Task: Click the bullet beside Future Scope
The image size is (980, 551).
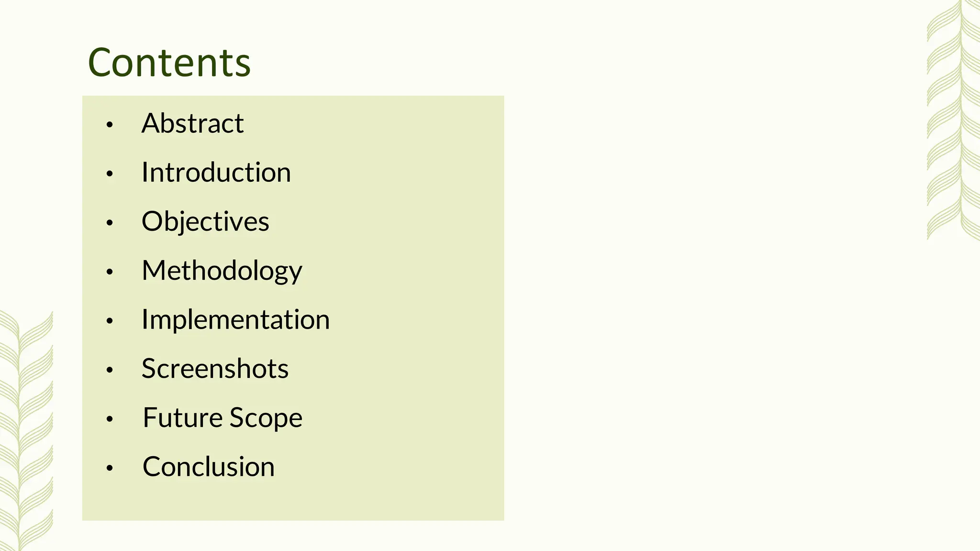Action: pyautogui.click(x=110, y=419)
